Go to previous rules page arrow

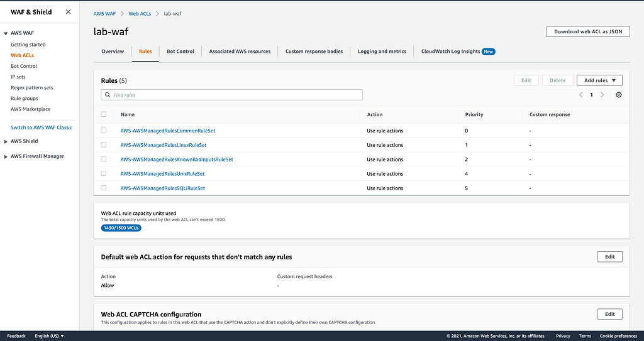point(580,95)
